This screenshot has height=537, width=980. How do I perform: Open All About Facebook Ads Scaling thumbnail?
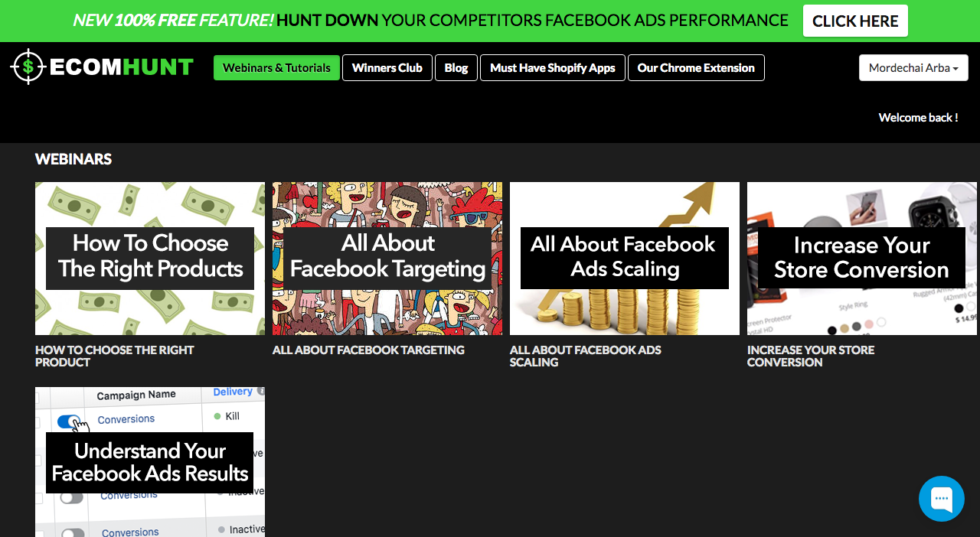625,259
